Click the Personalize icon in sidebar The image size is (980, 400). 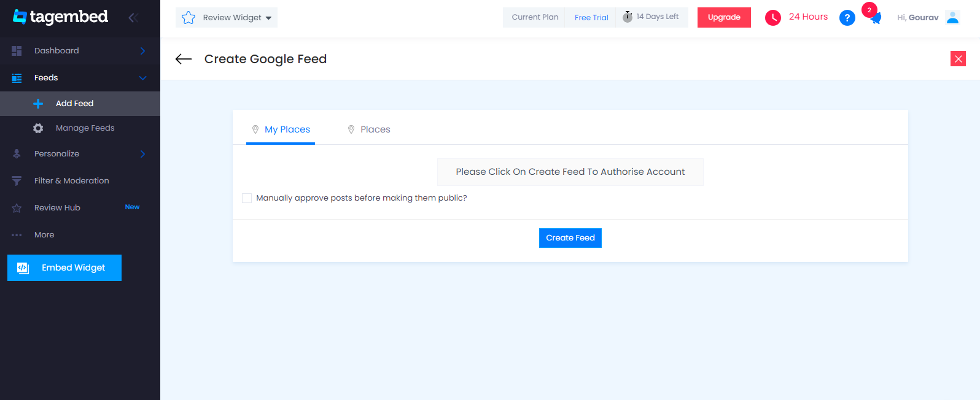[x=17, y=154]
